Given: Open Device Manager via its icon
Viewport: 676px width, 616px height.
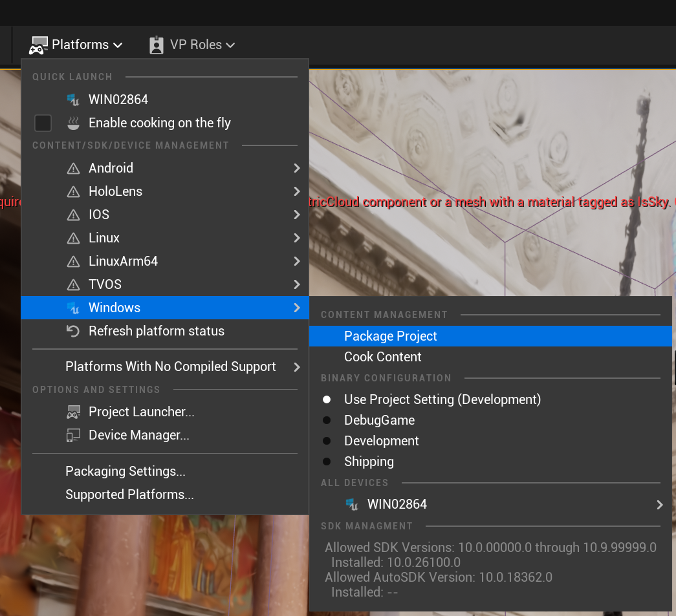Looking at the screenshot, I should pos(73,435).
